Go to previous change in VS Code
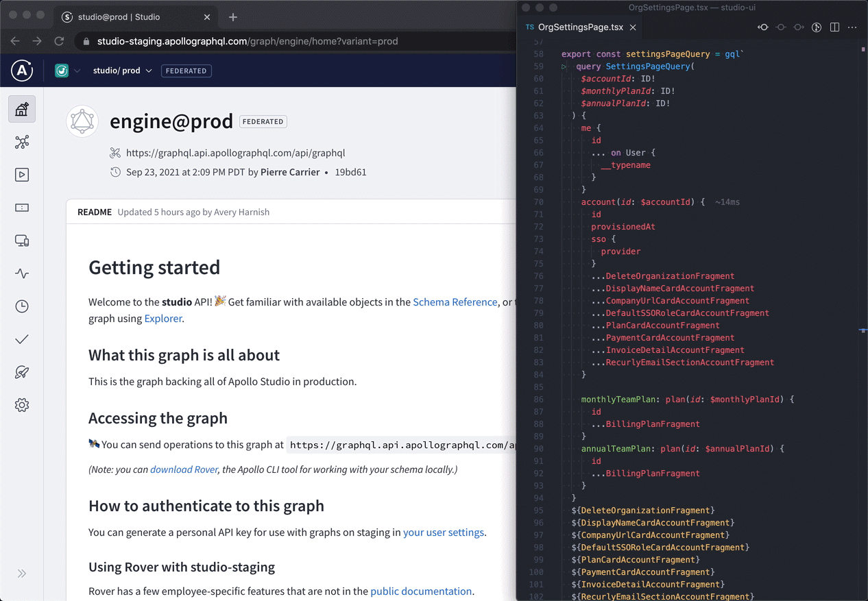 (x=762, y=27)
